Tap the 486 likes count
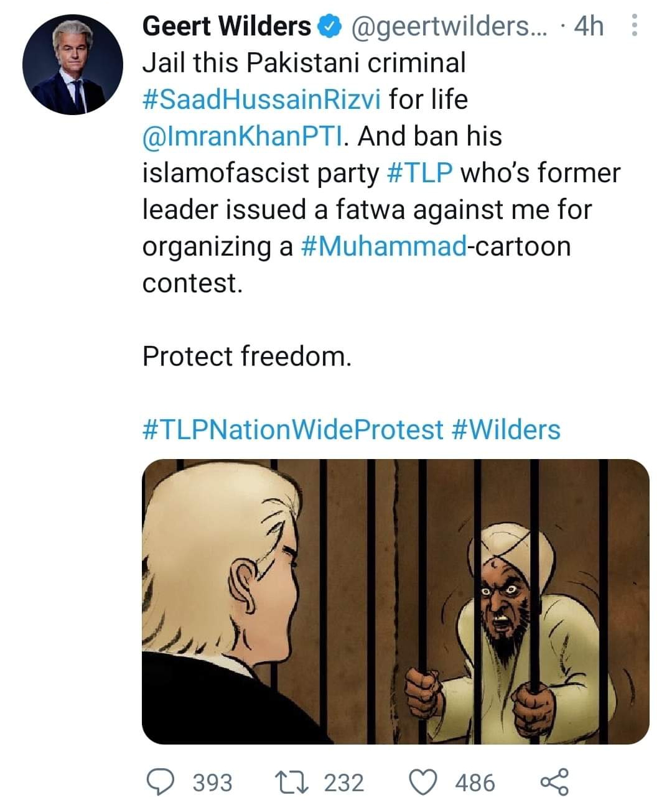This screenshot has width=672, height=808. (x=475, y=782)
